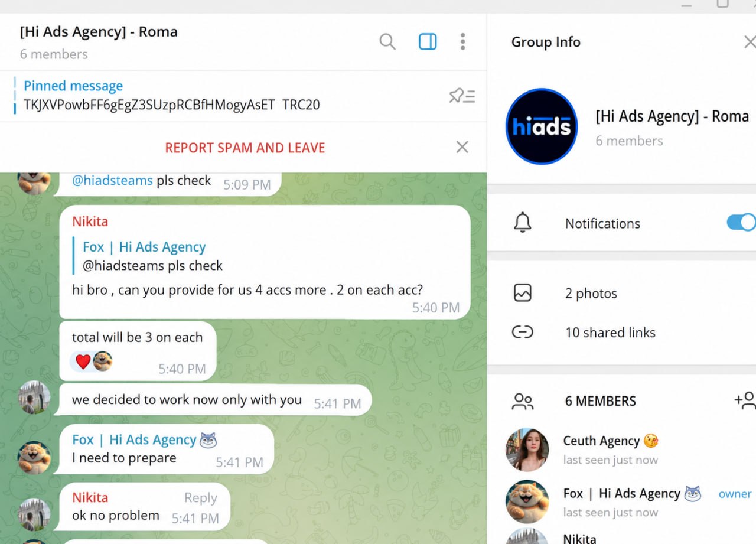
Task: Click the chat title [Hi Ads Agency] - Roma in the header
Action: pyautogui.click(x=99, y=32)
